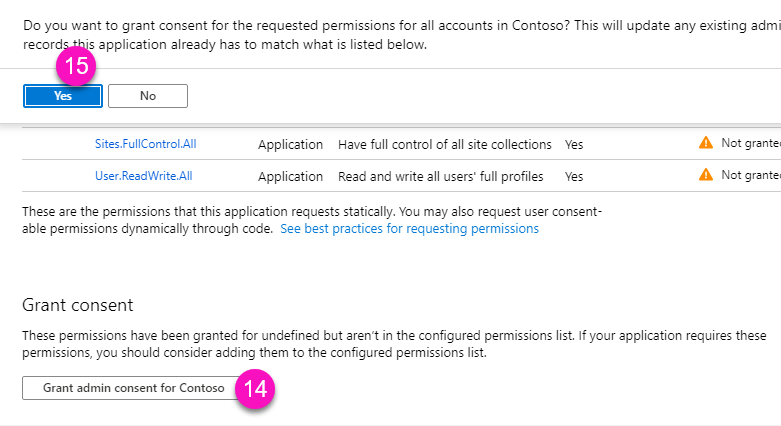This screenshot has height=426, width=781.
Task: Click the admin consent Yes value for Sites.FullControl.All
Action: (573, 145)
